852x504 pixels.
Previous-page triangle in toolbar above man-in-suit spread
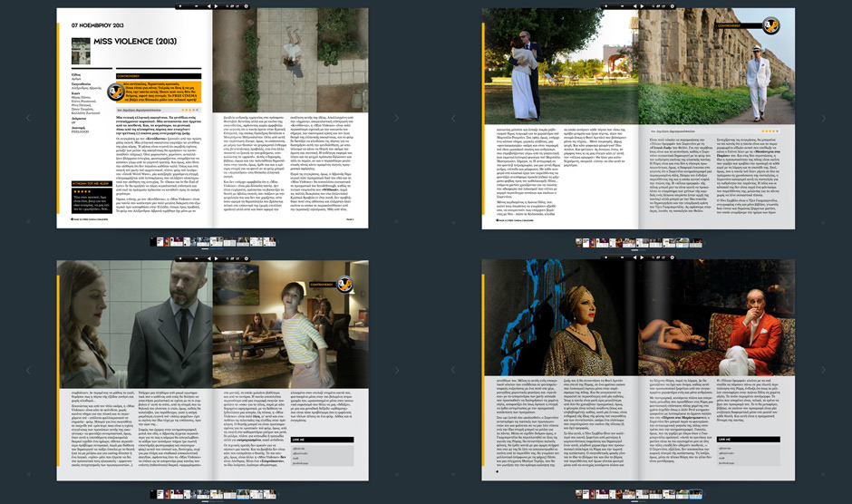209,258
